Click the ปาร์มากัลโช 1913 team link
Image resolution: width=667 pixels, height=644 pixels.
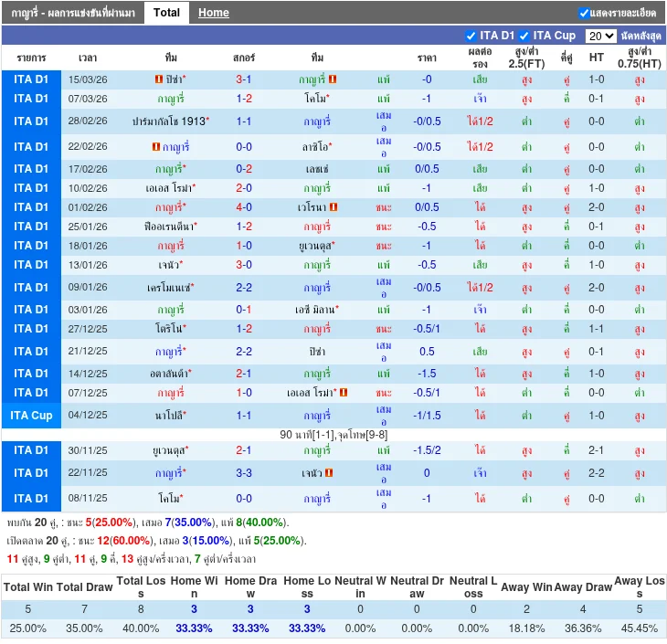coord(169,121)
